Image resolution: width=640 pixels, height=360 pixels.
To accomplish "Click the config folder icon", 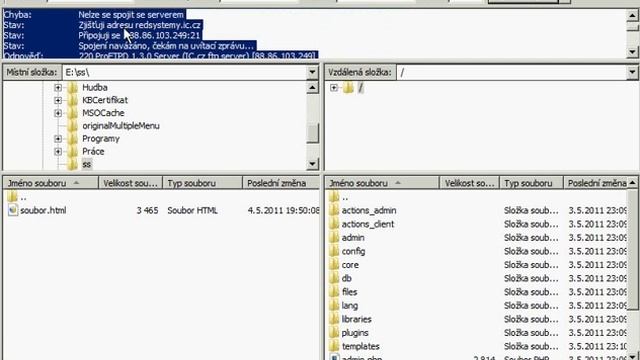I will click(x=334, y=251).
